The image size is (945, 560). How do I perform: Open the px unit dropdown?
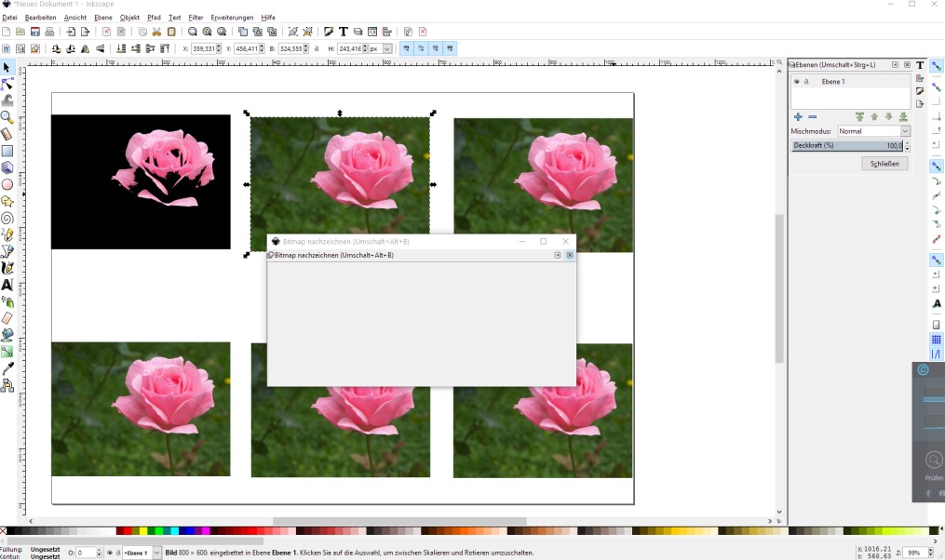(x=380, y=48)
